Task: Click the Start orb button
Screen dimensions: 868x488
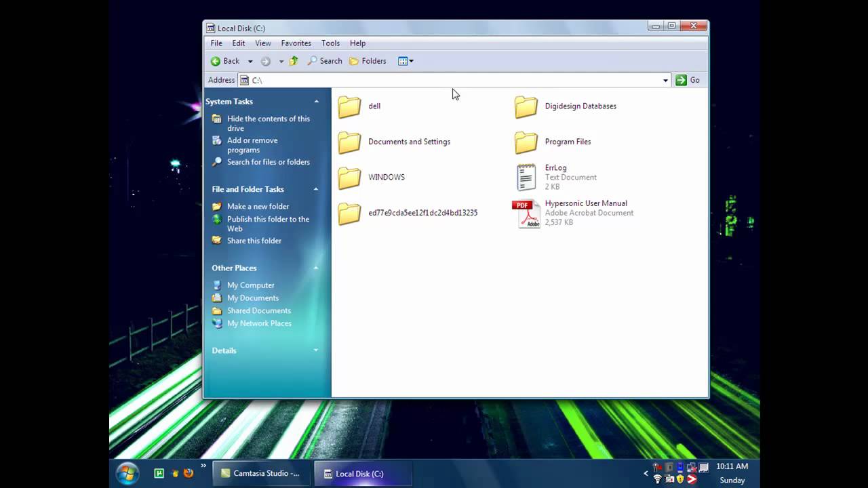Action: (x=127, y=473)
